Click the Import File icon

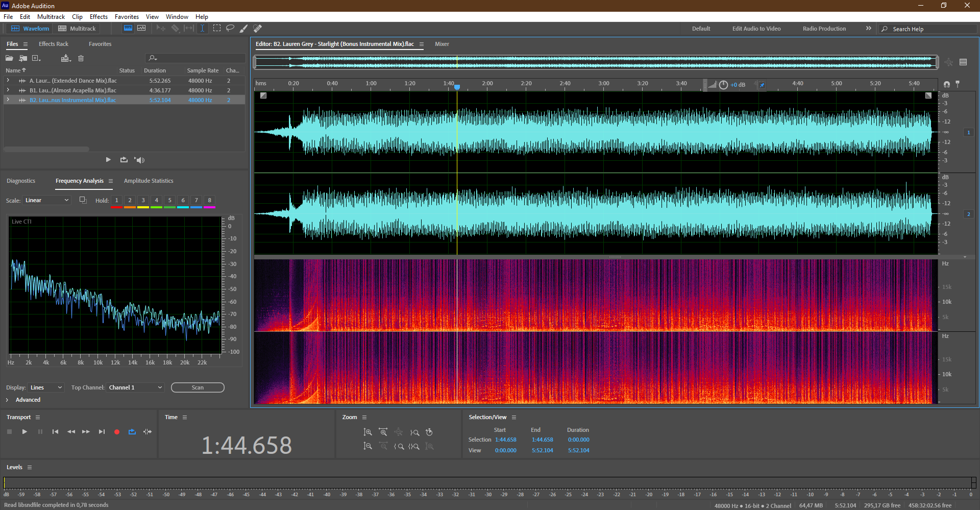click(x=23, y=58)
